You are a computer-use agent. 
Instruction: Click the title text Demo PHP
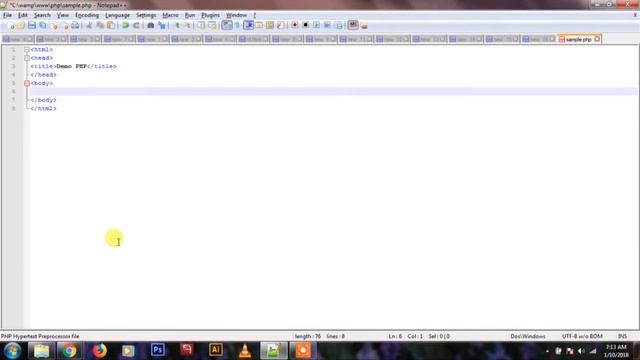[x=72, y=66]
